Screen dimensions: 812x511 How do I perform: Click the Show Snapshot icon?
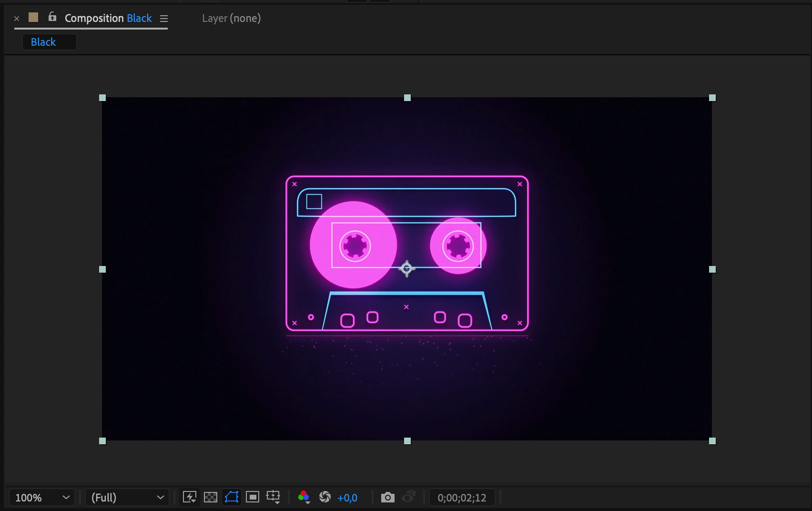coord(409,497)
